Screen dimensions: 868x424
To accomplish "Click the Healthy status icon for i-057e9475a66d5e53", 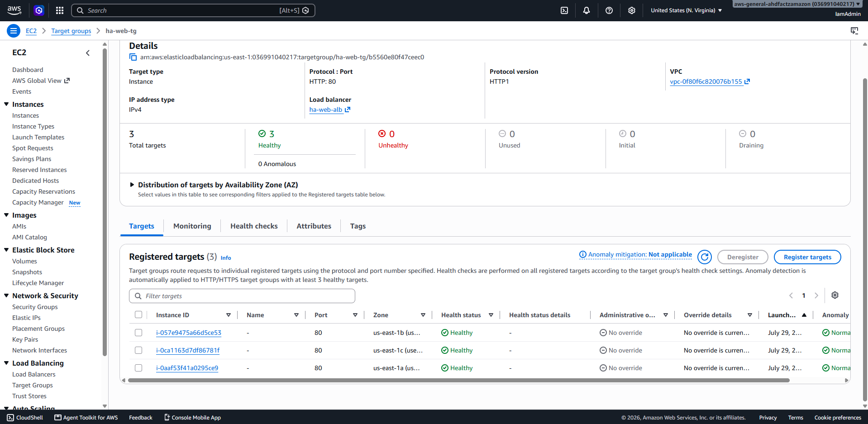I will click(445, 333).
